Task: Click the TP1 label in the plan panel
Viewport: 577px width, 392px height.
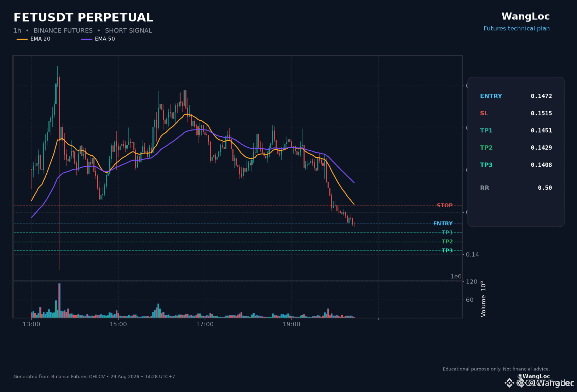Action: (486, 131)
